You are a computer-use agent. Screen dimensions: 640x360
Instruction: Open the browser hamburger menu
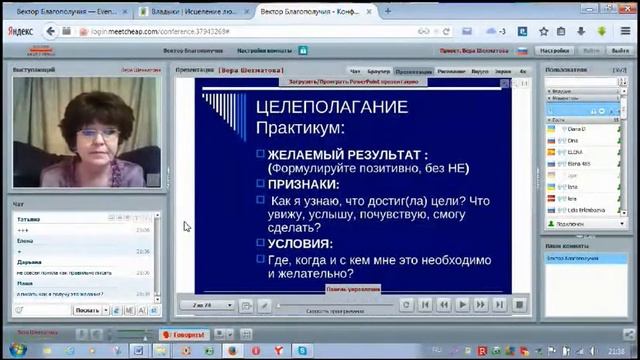pos(625,31)
